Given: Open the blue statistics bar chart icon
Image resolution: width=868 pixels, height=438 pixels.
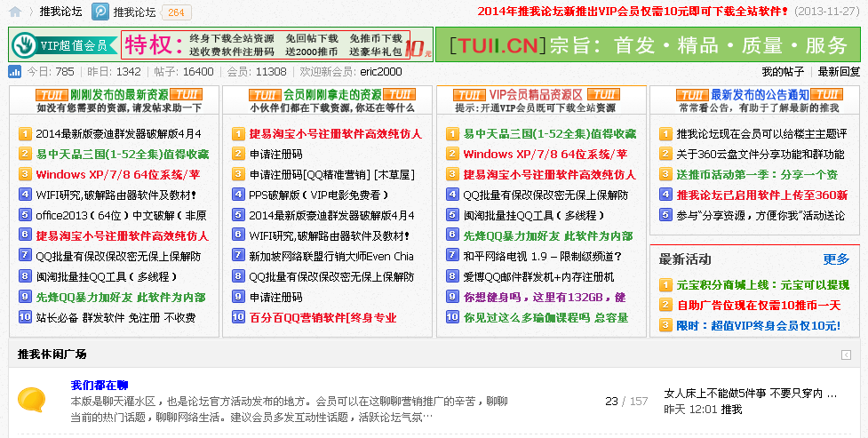Looking at the screenshot, I should point(15,71).
